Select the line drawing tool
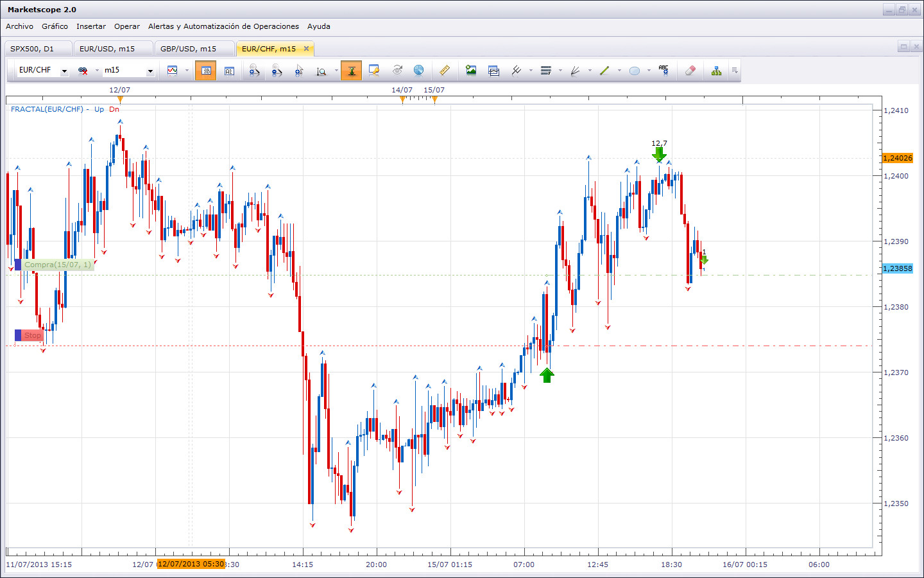This screenshot has height=578, width=924. pos(604,71)
